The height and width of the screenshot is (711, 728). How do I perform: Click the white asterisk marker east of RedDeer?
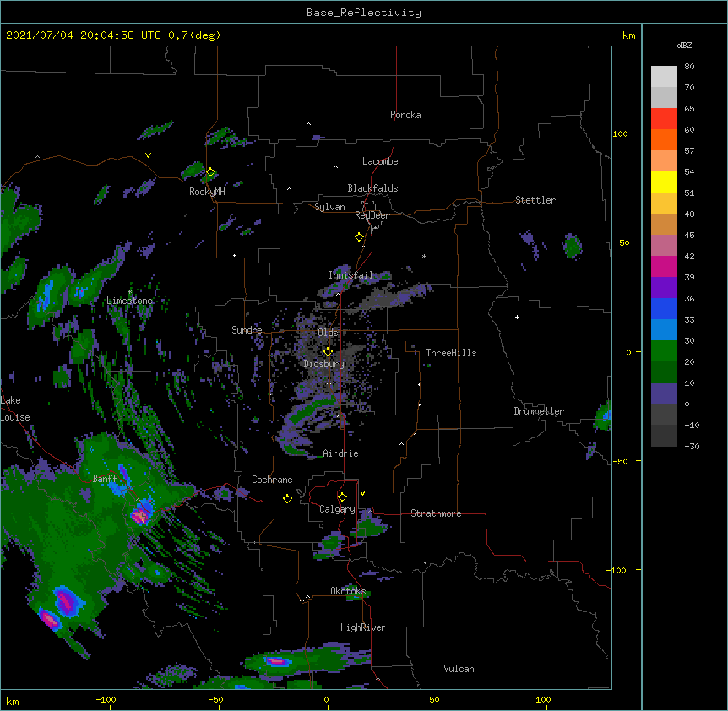[x=424, y=256]
